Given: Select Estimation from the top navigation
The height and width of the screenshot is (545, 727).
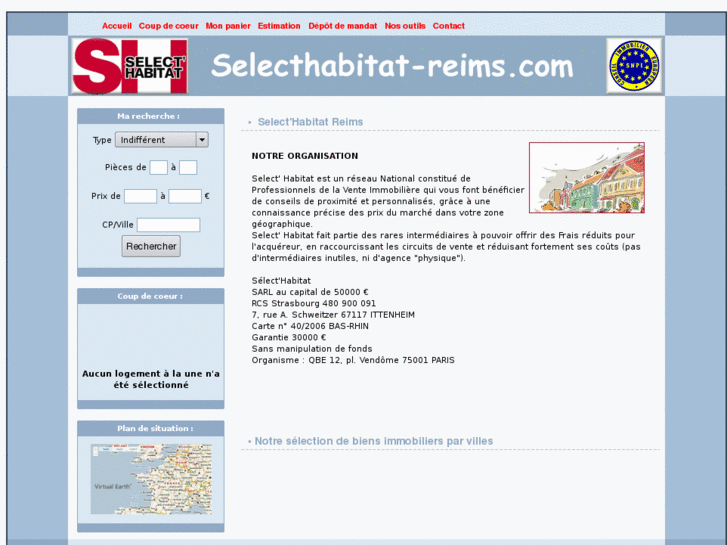Looking at the screenshot, I should coord(279,26).
